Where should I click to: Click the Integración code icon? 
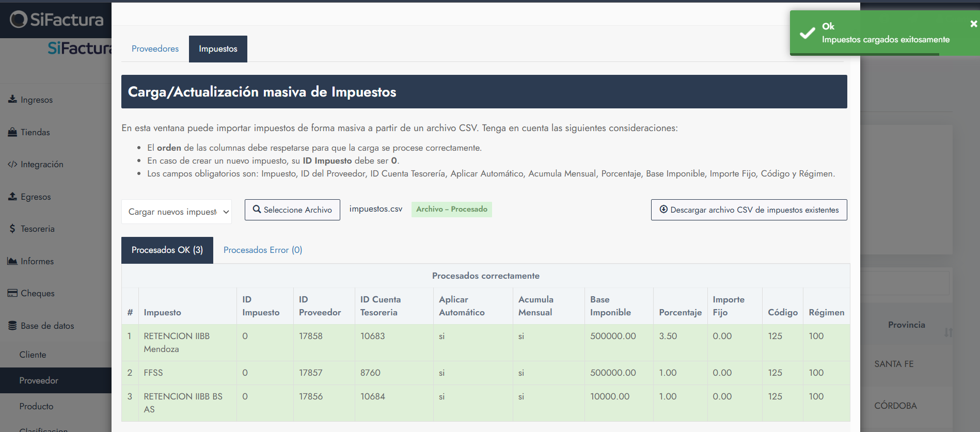point(12,164)
